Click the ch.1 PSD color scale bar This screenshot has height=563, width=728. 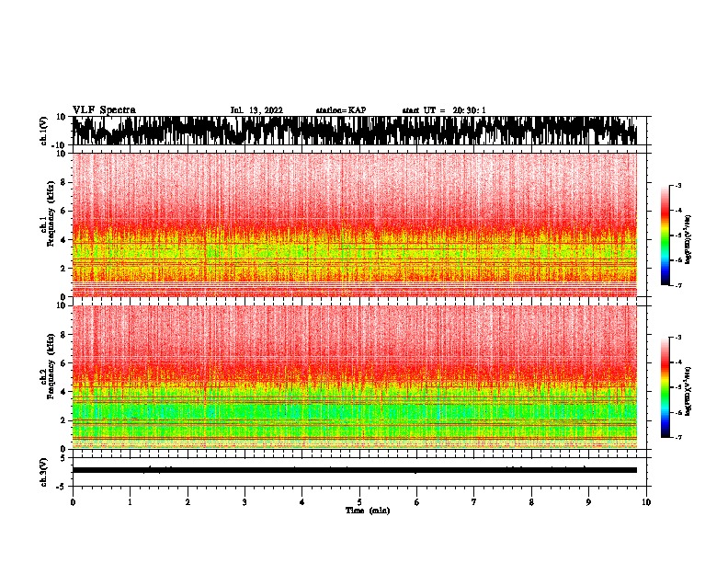tap(665, 236)
